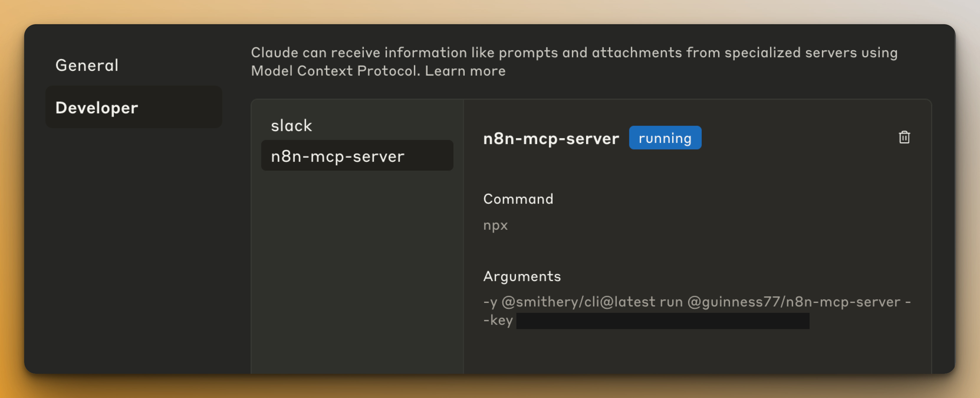Click empty sidebar area below Developer
This screenshot has width=980, height=398.
pos(133,247)
